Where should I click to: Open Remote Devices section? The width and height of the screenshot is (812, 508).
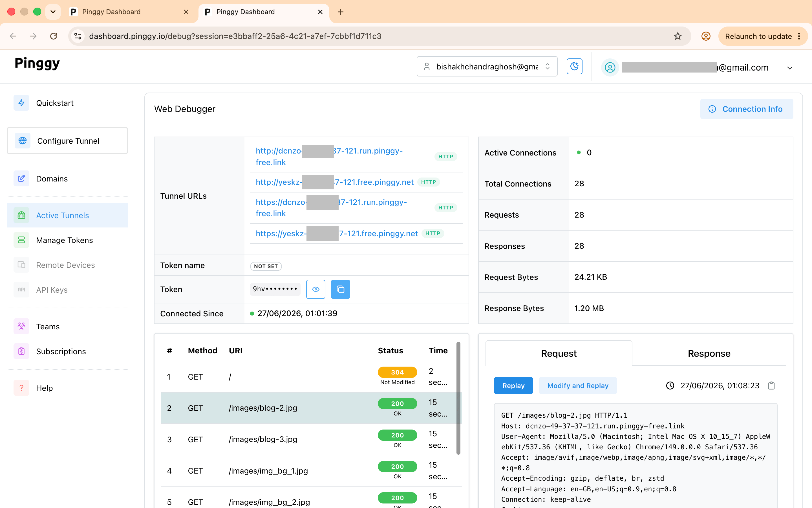point(67,265)
